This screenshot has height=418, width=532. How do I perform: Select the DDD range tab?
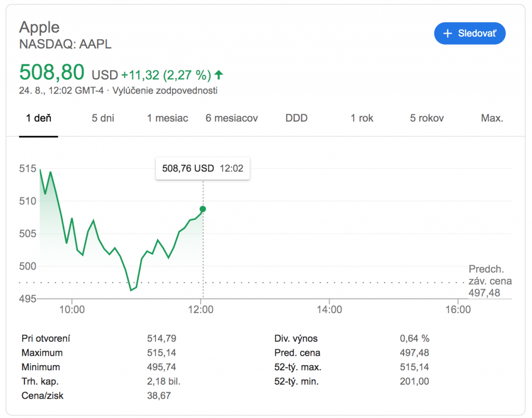(x=296, y=118)
